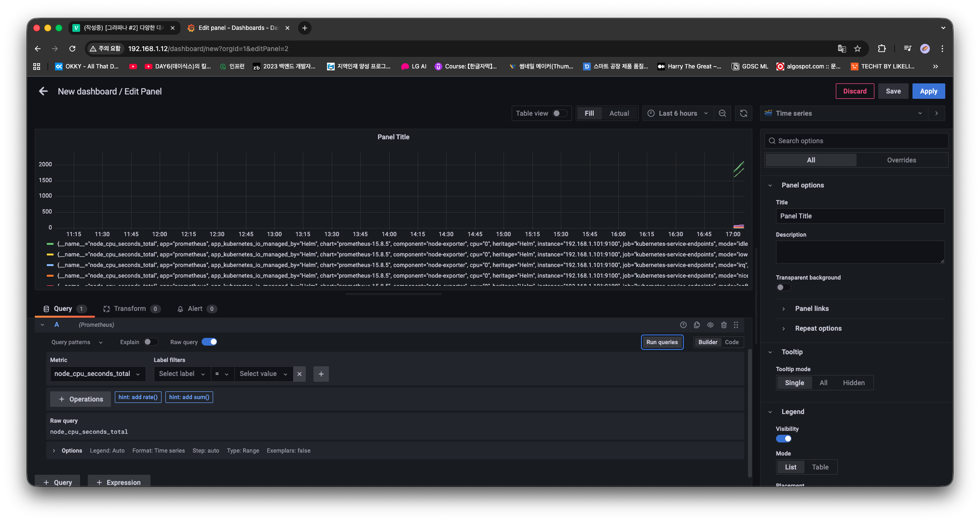980x522 pixels.
Task: Click the zoom out time range icon
Action: (x=722, y=113)
